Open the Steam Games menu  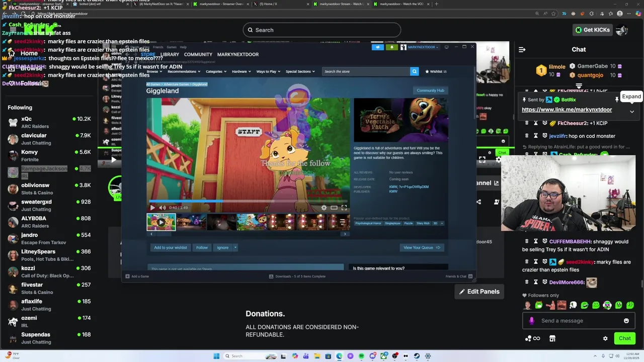pos(172,47)
